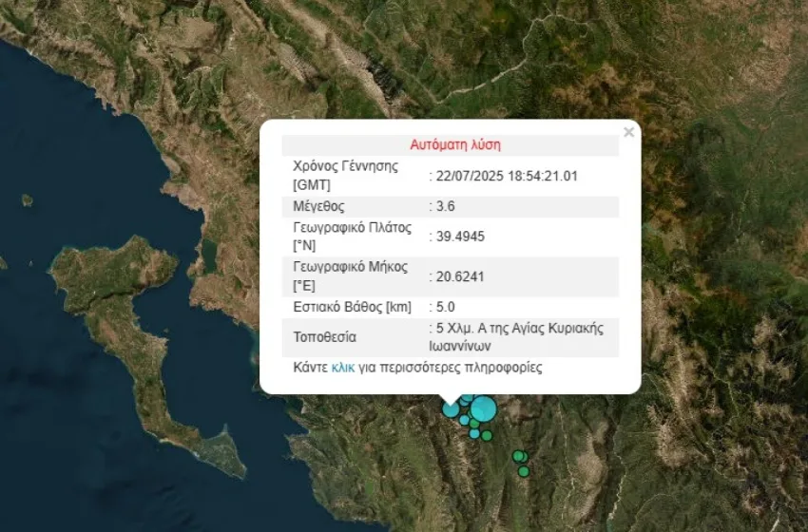Viewport: 808px width, 532px height.
Task: Click the left marker of the overlapping green pair
Action: (517, 456)
